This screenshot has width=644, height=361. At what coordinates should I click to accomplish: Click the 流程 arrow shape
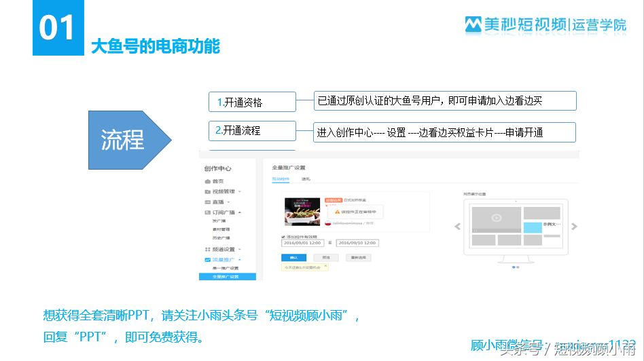coord(130,140)
